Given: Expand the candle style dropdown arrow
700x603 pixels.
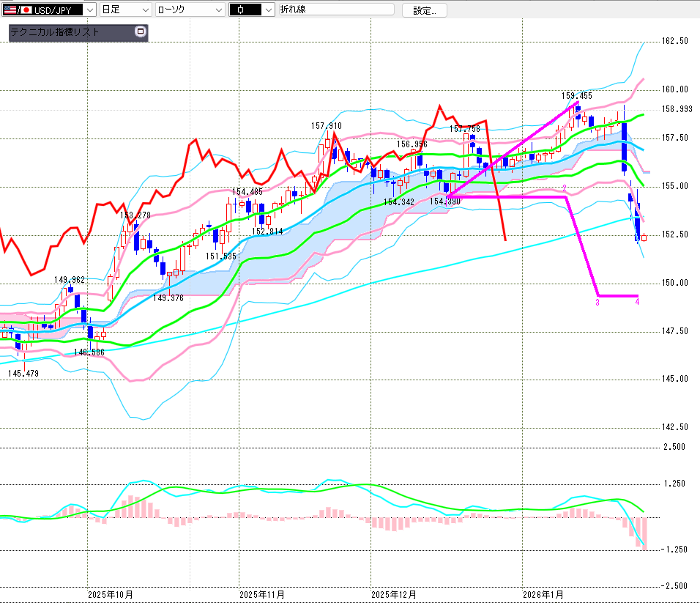Looking at the screenshot, I should click(x=268, y=10).
